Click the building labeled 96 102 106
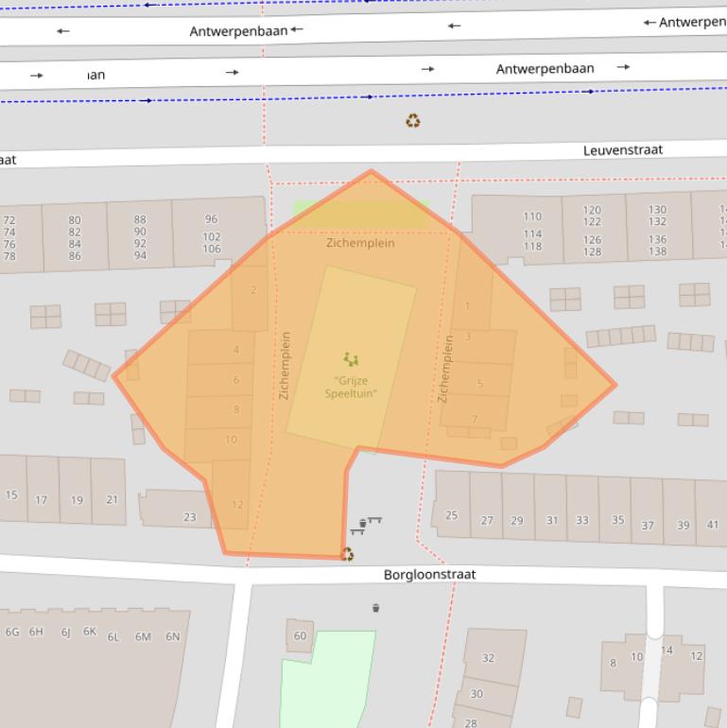 211,234
